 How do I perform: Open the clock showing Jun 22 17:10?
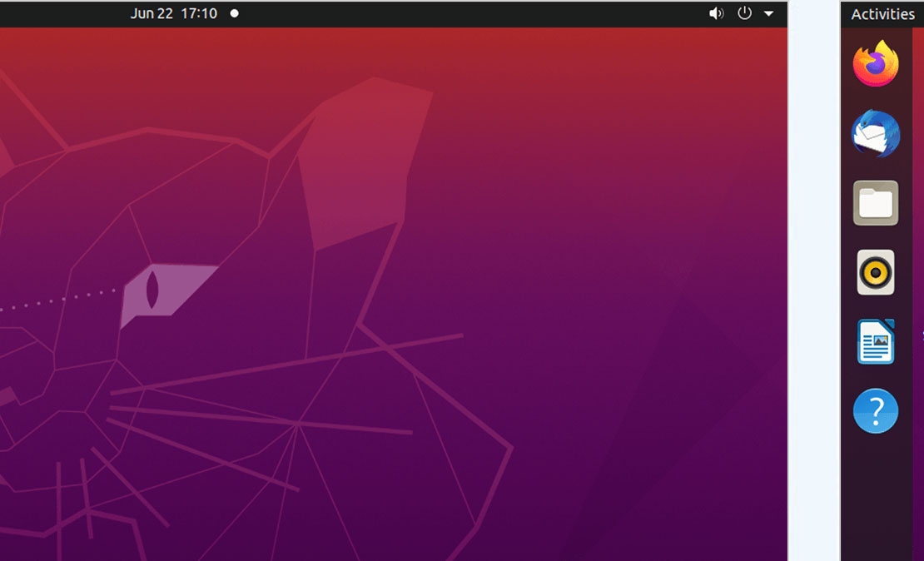click(174, 13)
